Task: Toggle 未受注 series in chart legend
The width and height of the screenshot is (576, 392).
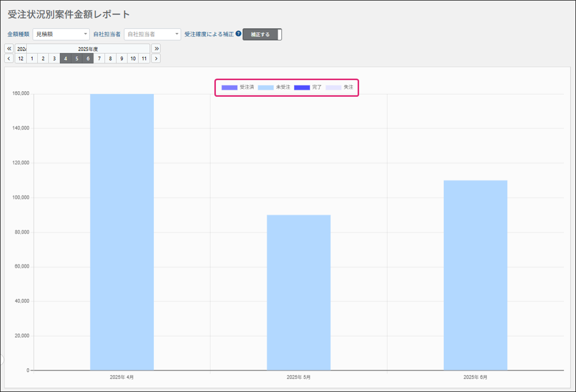Action: click(x=274, y=87)
